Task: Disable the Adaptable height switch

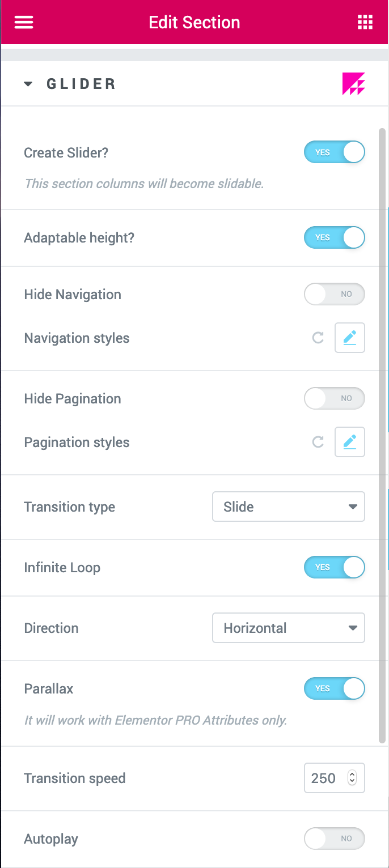Action: click(x=335, y=237)
